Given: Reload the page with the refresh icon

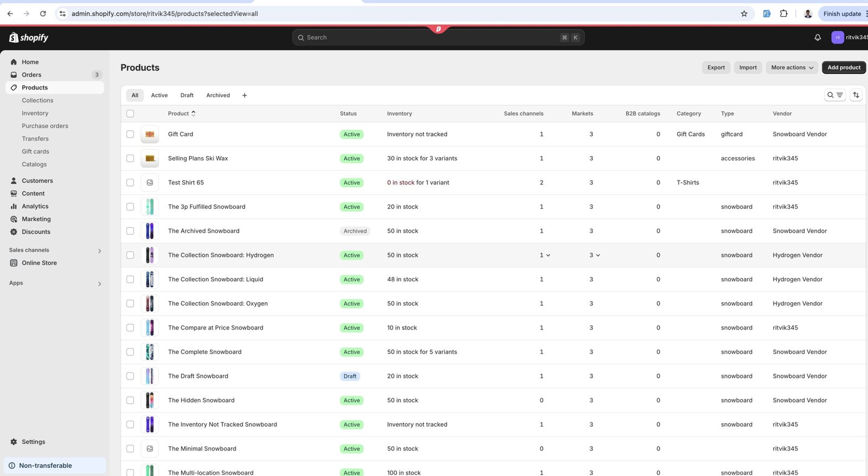Looking at the screenshot, I should click(43, 14).
